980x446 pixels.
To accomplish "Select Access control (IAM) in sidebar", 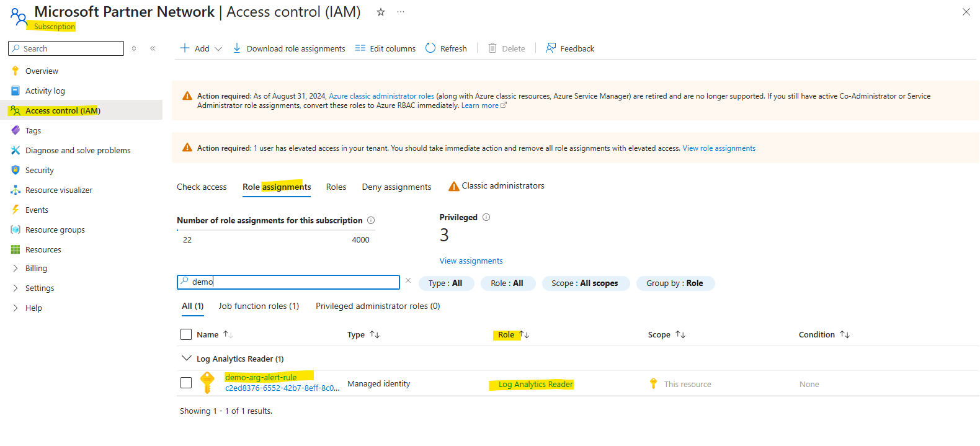I will pyautogui.click(x=63, y=110).
